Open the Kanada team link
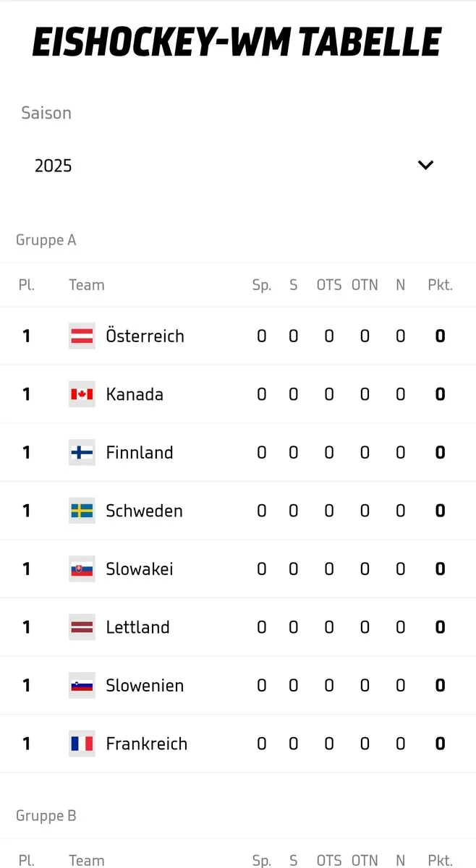Image resolution: width=476 pixels, height=868 pixels. click(x=135, y=394)
